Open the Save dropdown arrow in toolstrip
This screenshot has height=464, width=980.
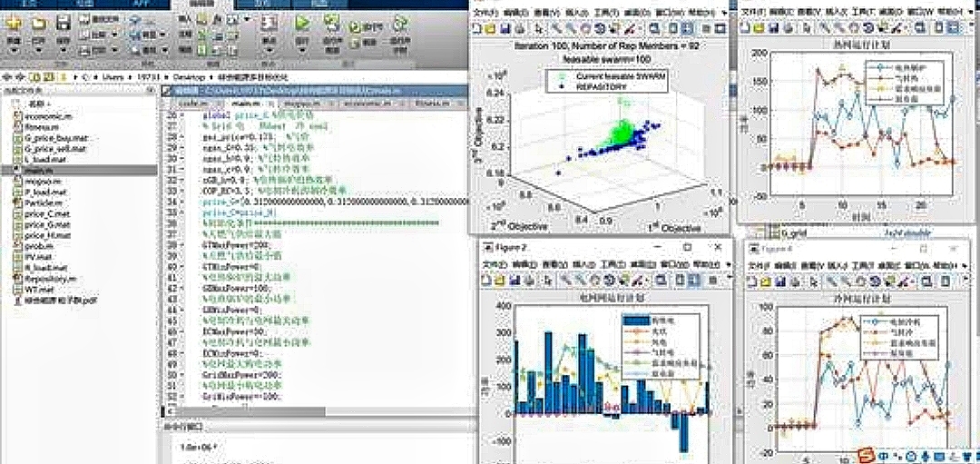pos(64,49)
